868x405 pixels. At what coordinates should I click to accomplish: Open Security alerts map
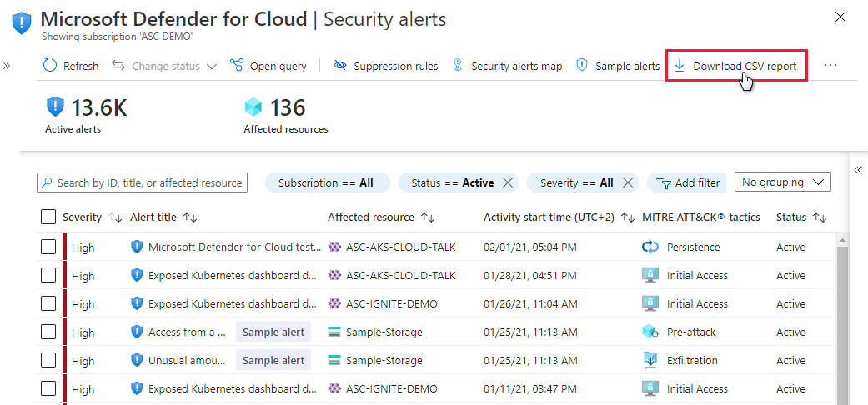point(508,66)
